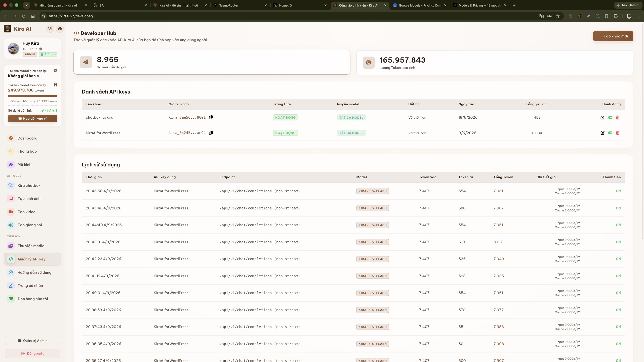Go to home via house icon
644x362 pixels.
(x=60, y=29)
